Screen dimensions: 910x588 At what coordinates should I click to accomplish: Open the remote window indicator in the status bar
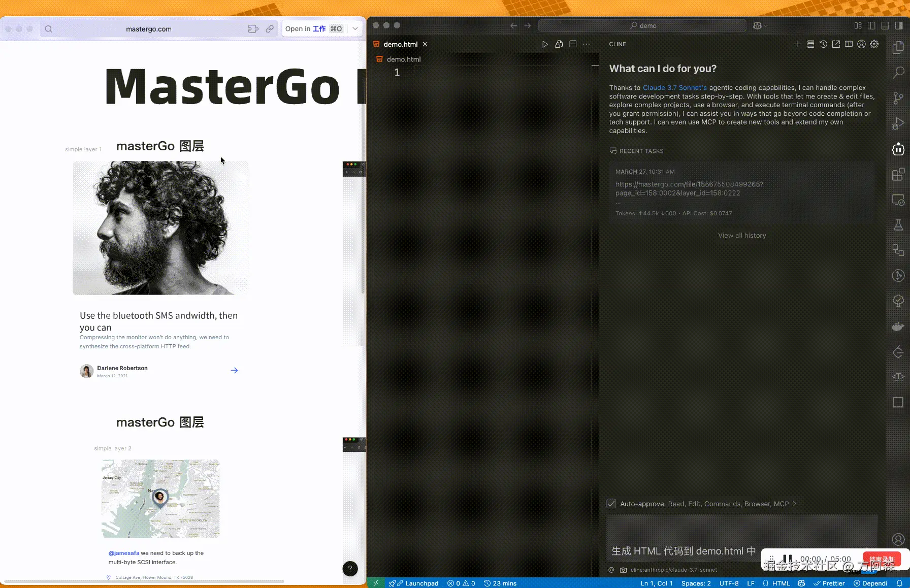click(x=376, y=583)
